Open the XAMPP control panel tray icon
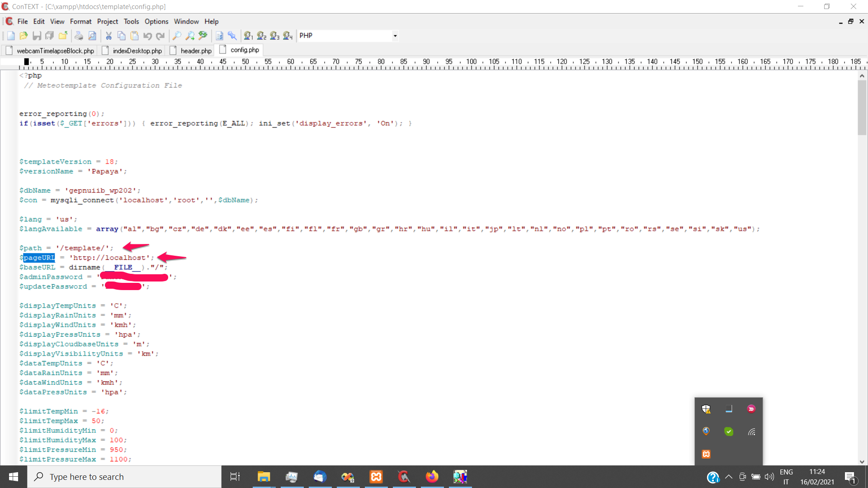 pos(706,454)
